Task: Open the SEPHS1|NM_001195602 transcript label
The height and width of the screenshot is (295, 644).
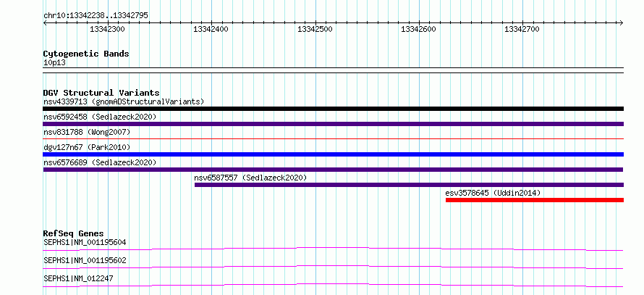Action: click(85, 260)
